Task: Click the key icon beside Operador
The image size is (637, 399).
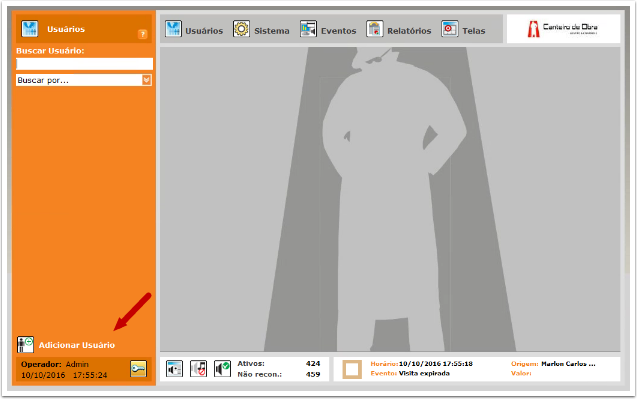Action: 139,369
